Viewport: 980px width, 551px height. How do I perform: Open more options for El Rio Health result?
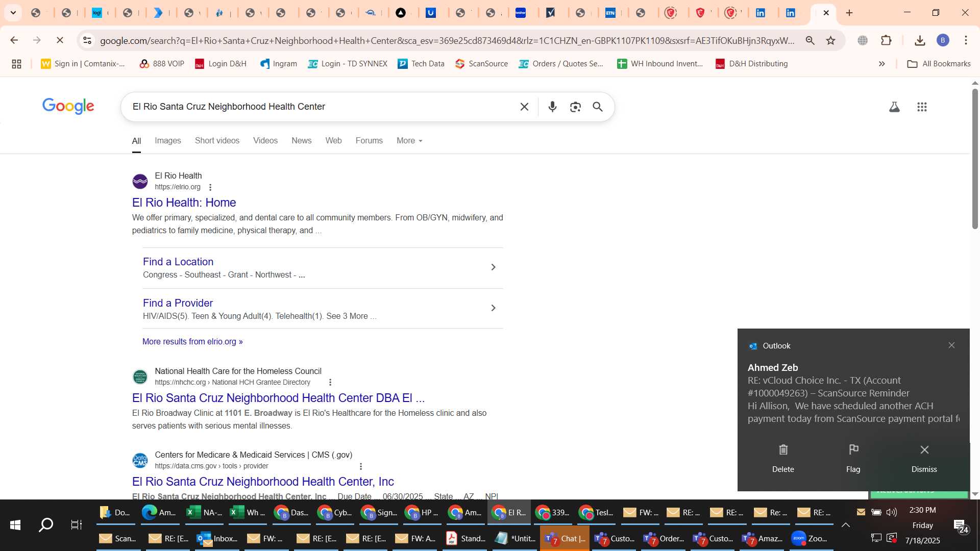210,187
